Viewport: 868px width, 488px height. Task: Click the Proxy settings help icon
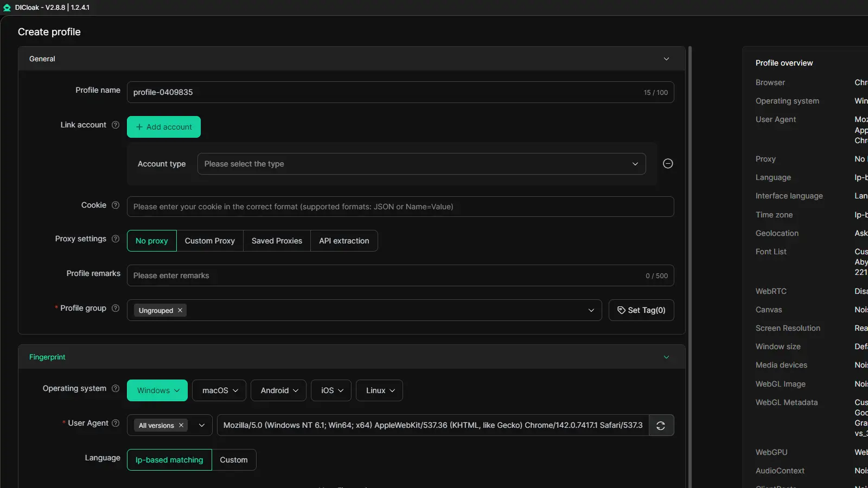pos(116,239)
